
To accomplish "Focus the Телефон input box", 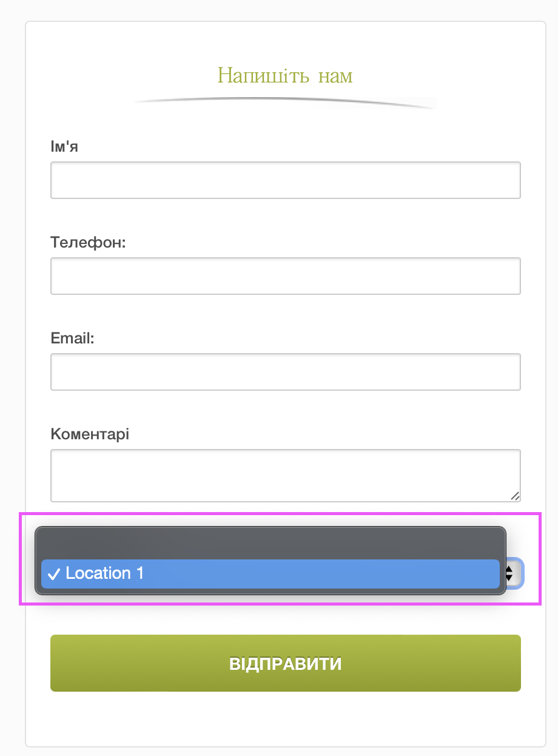I will pos(285,276).
